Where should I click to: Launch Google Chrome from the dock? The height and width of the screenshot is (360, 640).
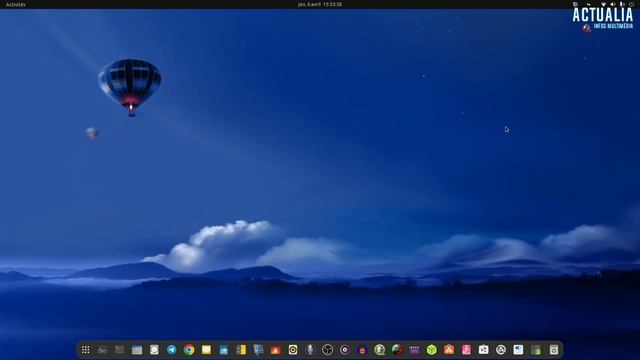tap(189, 350)
